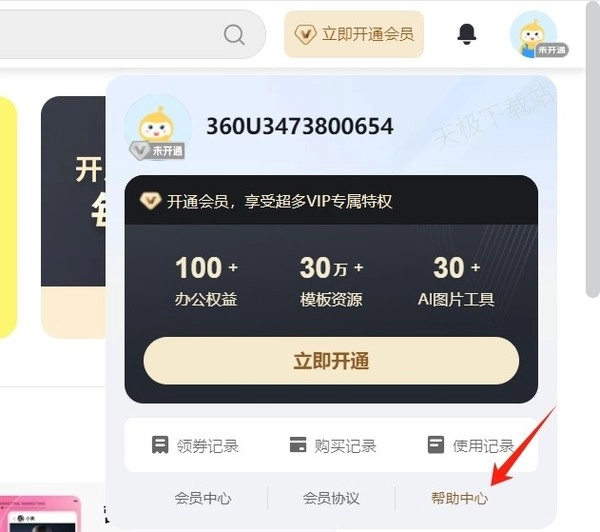This screenshot has height=532, width=600.
Task: Select 领券记录 entry
Action: pos(195,446)
